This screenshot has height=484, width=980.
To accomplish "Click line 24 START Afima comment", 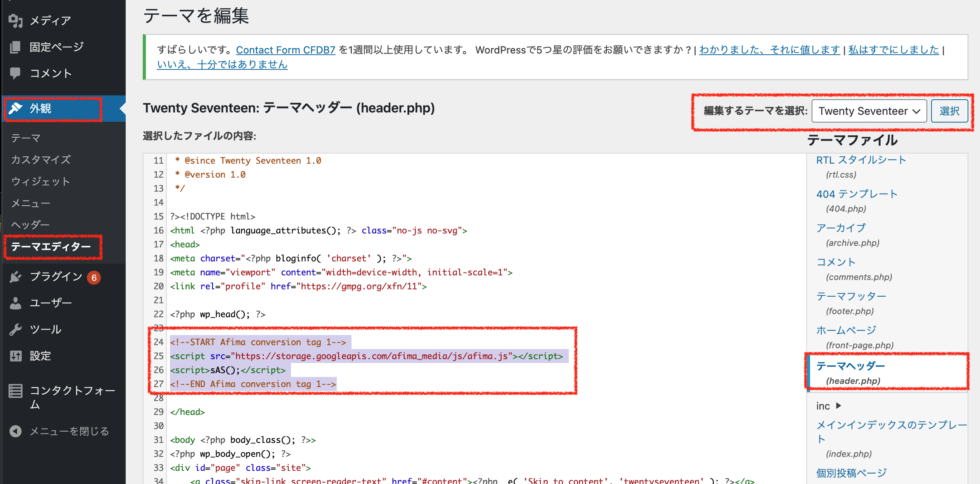I will click(x=258, y=342).
